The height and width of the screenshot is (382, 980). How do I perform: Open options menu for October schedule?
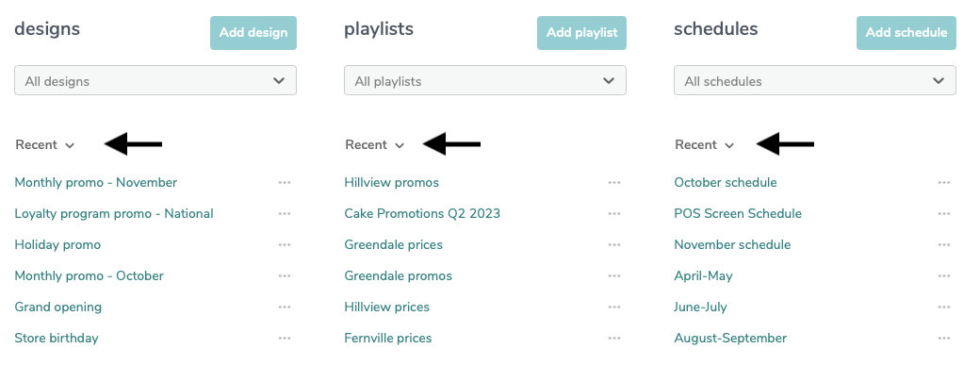[944, 183]
